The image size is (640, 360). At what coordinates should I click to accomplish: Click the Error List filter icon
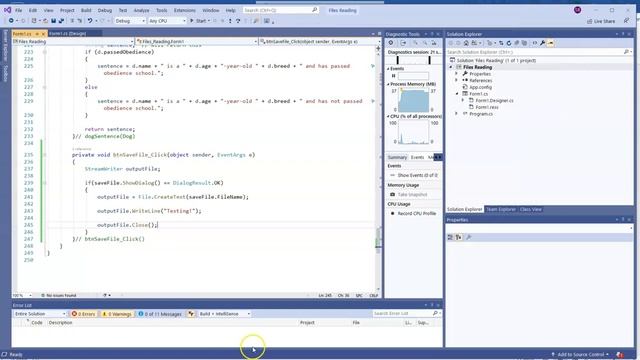(191, 314)
